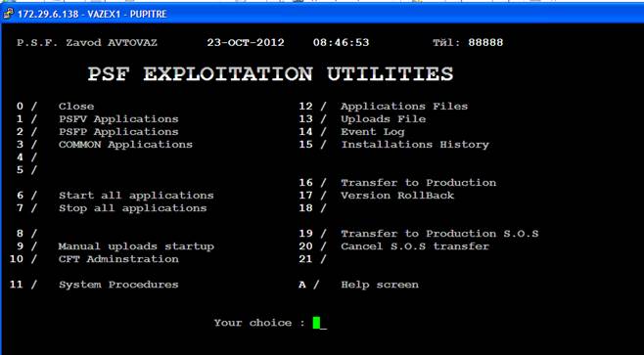Click 'Transfer to Production S.O.S' option

[439, 234]
